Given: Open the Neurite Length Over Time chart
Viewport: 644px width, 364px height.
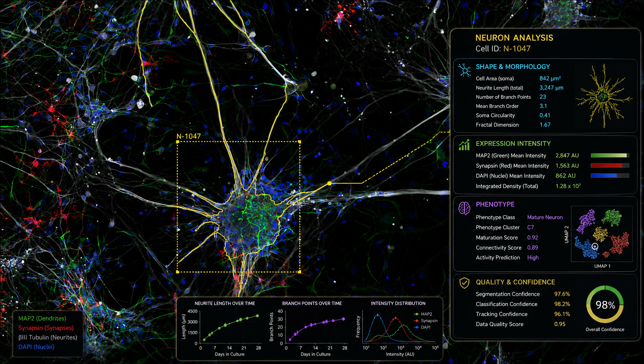Looking at the screenshot, I should click(222, 329).
